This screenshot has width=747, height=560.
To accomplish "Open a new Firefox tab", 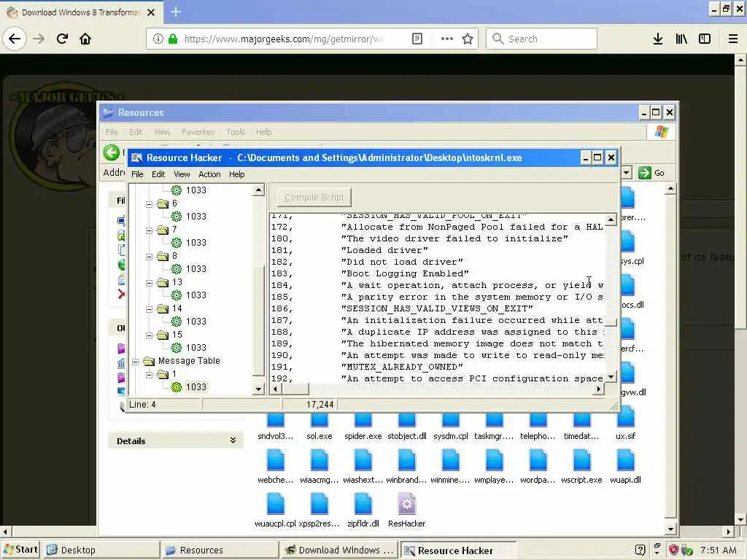I will [x=176, y=12].
